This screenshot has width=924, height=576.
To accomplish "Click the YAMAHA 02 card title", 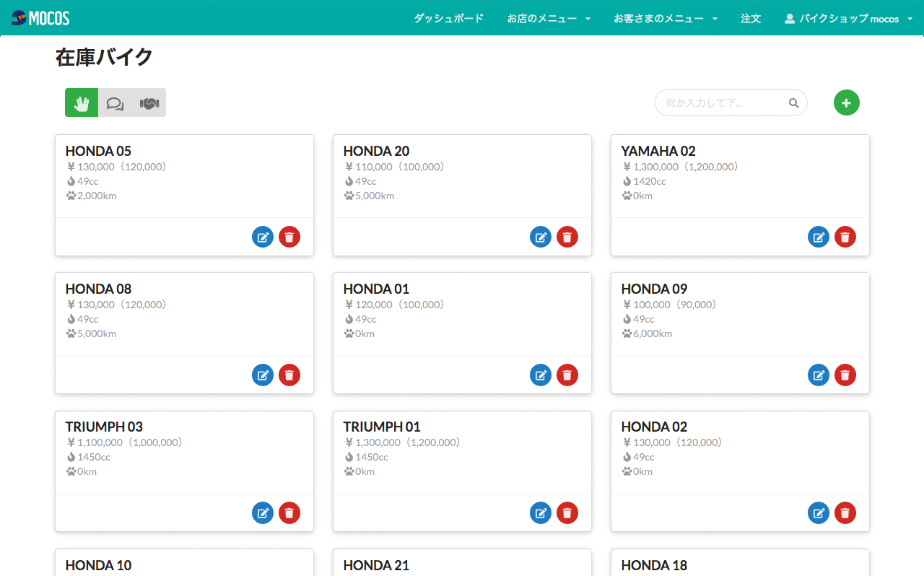I will pyautogui.click(x=658, y=151).
